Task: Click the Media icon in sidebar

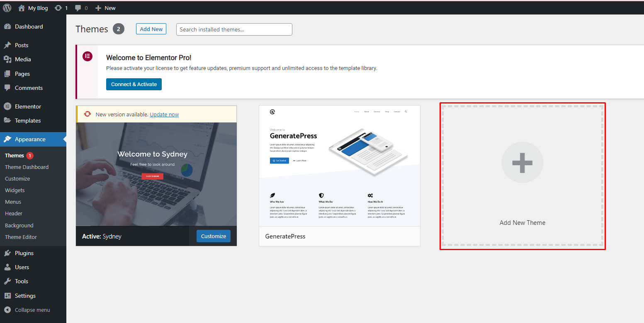Action: click(x=7, y=59)
